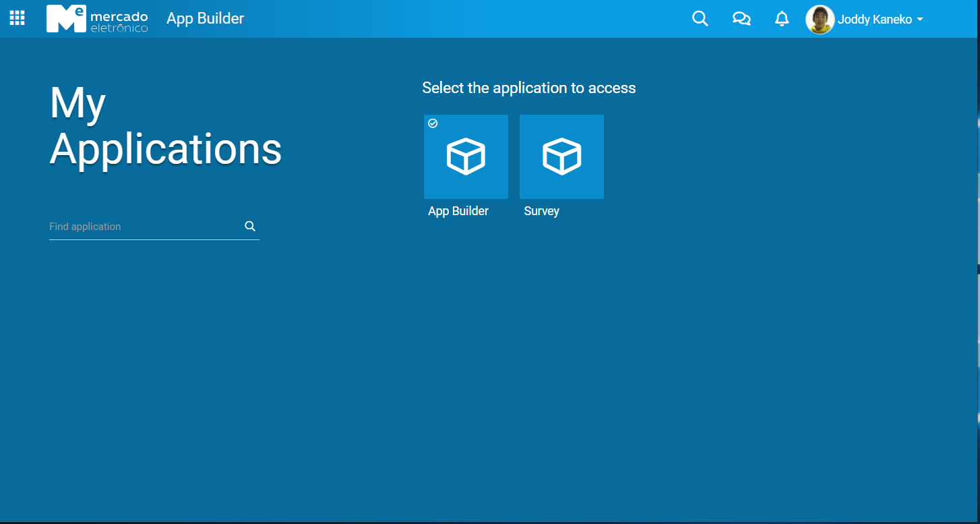Click the App Builder tile label
Image resolution: width=980 pixels, height=524 pixels.
[x=458, y=211]
